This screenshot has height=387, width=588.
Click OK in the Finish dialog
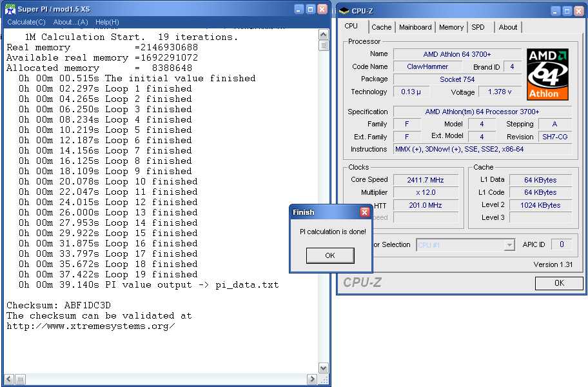click(x=330, y=255)
